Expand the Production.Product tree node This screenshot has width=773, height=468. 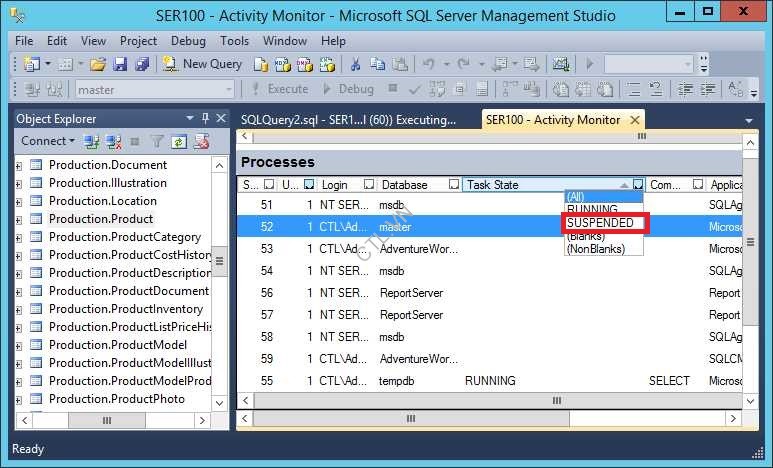coord(19,219)
